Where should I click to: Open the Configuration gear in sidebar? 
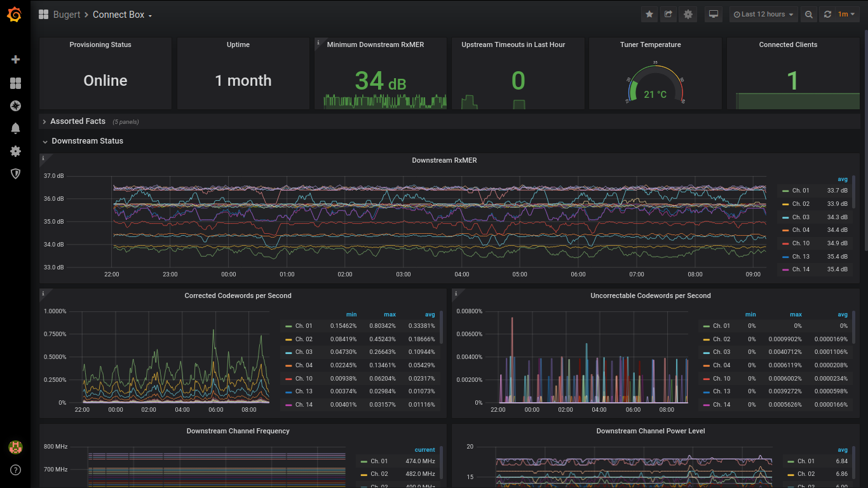click(15, 151)
